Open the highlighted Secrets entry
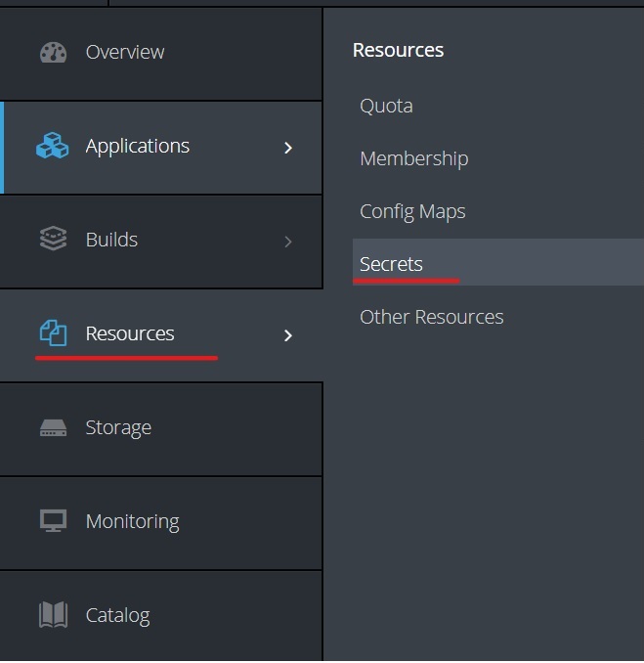 coord(391,264)
